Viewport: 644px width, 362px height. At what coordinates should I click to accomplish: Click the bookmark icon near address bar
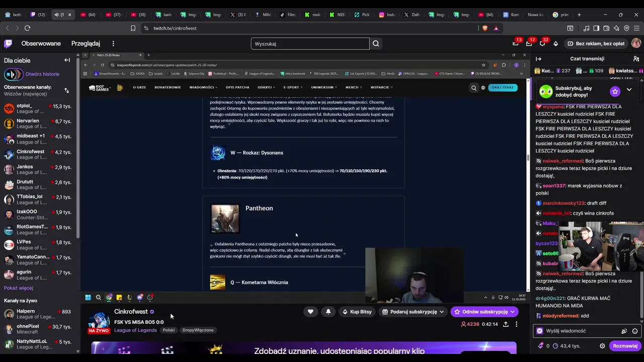click(x=133, y=28)
